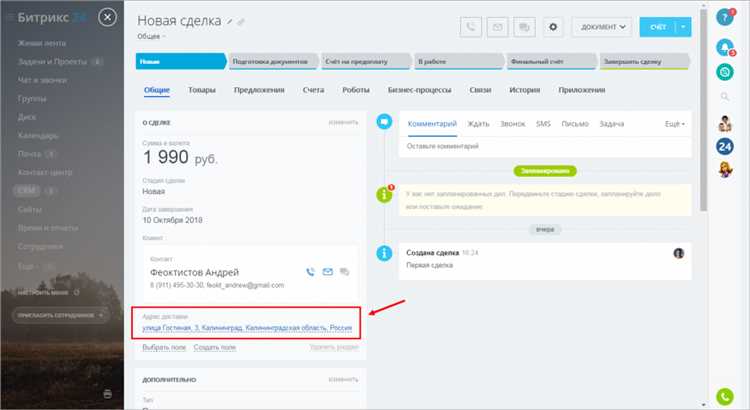Viewport: 750px width, 410px height.
Task: Select the Звонок timeline tab
Action: (513, 124)
